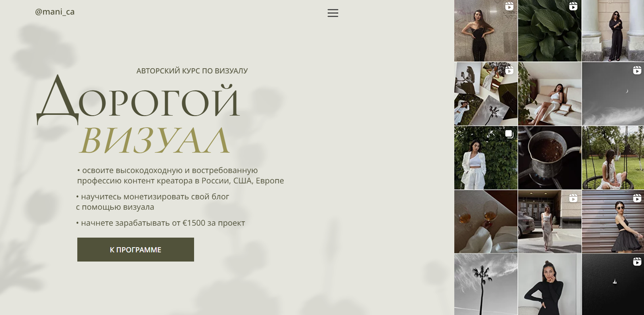Click reel icon on sunglasses black skirt photo

click(637, 198)
